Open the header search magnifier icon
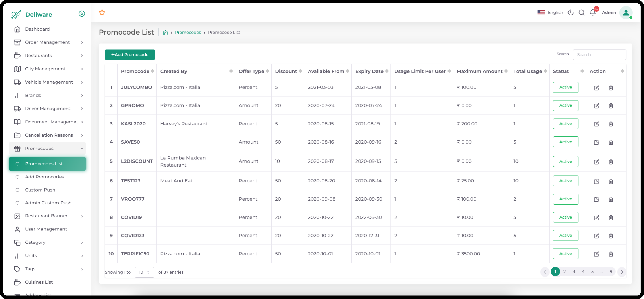This screenshot has width=644, height=299. click(x=582, y=12)
